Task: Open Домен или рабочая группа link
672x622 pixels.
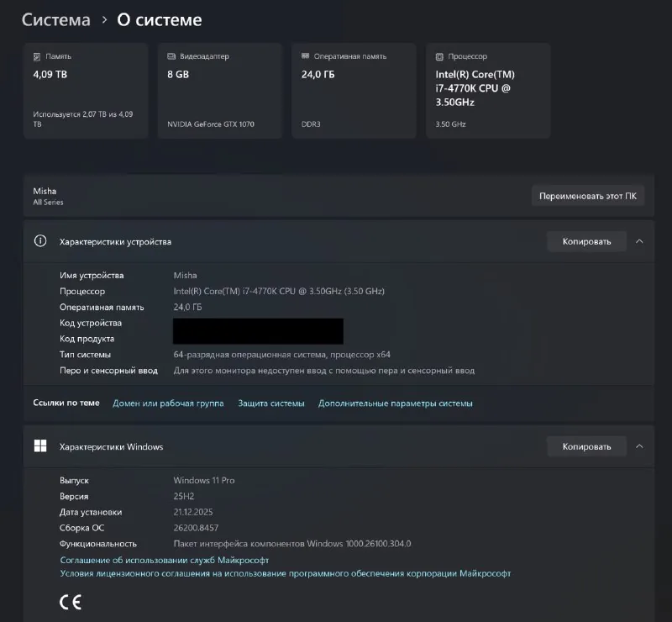Action: 168,403
